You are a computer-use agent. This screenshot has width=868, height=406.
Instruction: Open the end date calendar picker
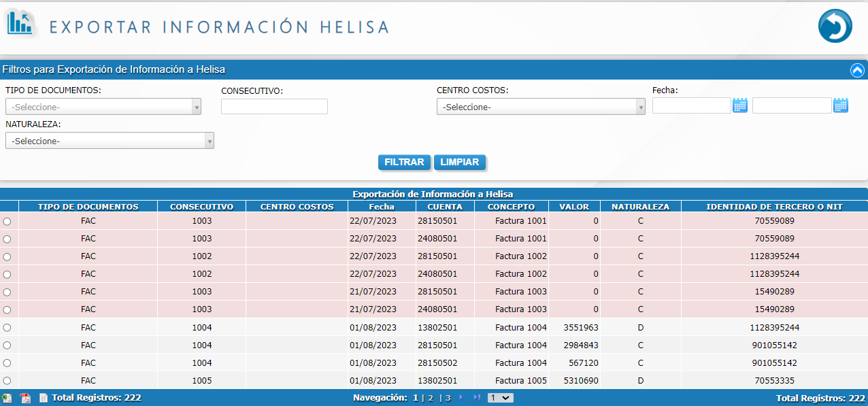[x=841, y=105]
